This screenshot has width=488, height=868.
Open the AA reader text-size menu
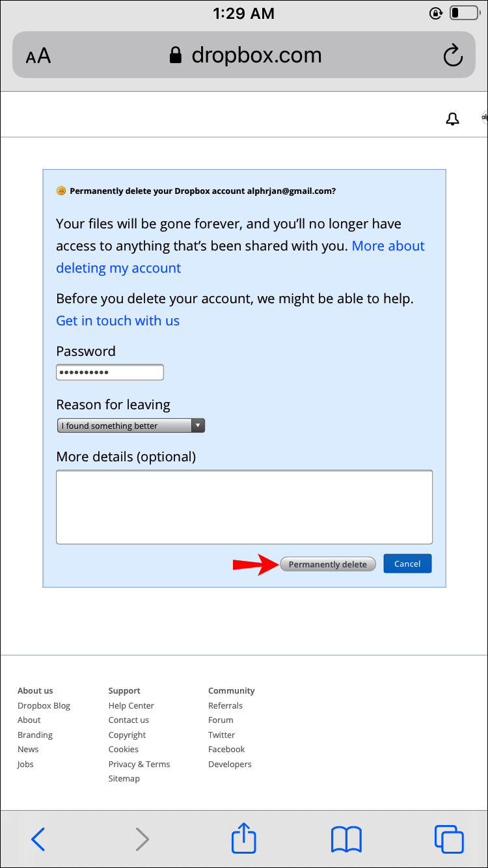tap(38, 56)
